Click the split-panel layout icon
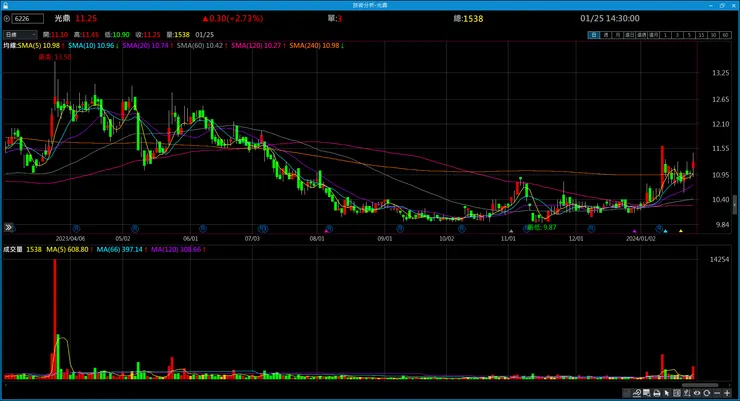This screenshot has width=740, height=401. pos(677,393)
